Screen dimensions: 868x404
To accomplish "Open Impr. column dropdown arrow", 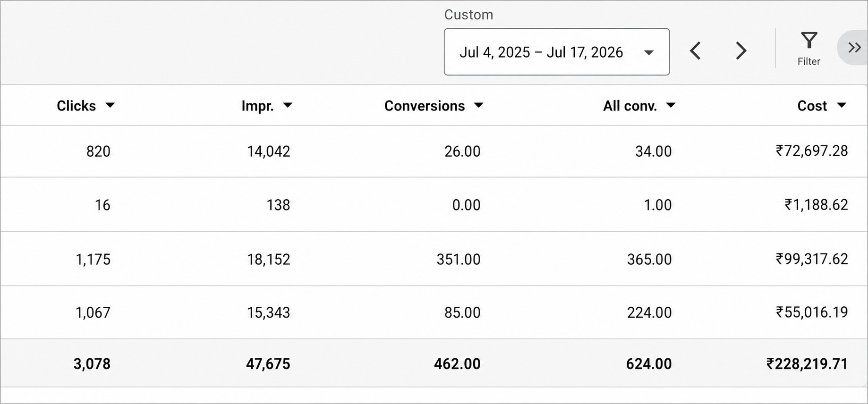I will coord(288,105).
